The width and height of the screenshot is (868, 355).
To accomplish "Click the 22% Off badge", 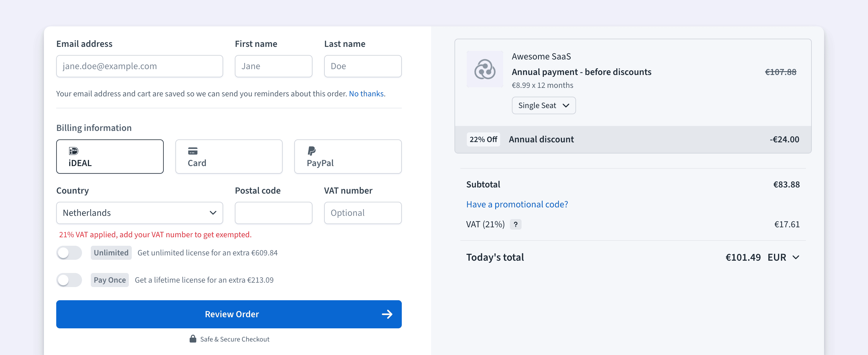I will tap(483, 140).
